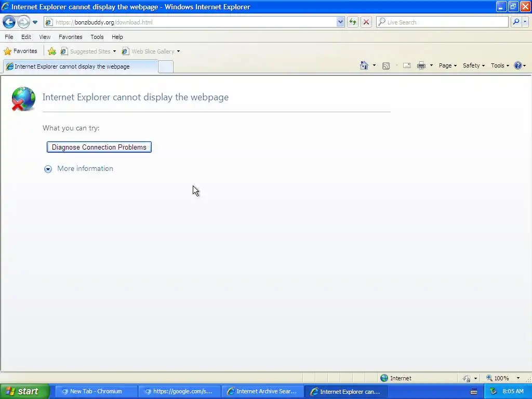Open the Favorites center star button
Image resolution: width=532 pixels, height=399 pixels.
(20, 51)
